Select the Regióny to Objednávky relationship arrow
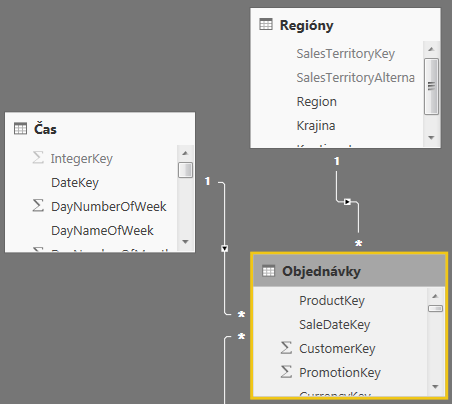The width and height of the screenshot is (452, 404). click(347, 202)
